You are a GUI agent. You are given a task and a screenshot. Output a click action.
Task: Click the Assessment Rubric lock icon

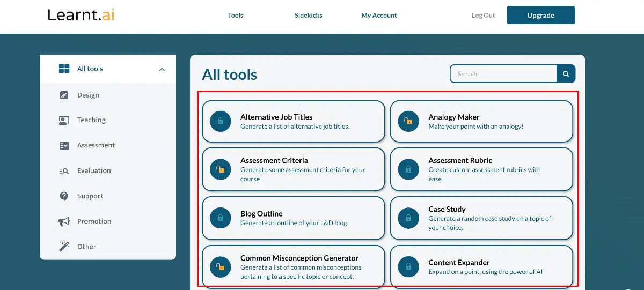click(408, 169)
